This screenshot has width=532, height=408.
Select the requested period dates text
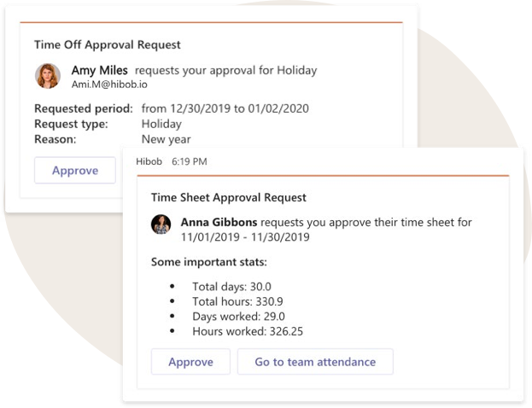point(225,108)
